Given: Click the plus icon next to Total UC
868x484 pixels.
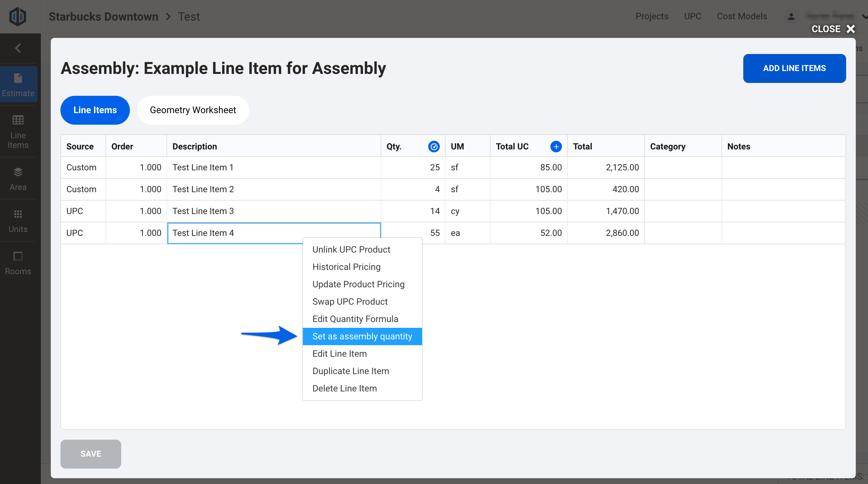Looking at the screenshot, I should pos(556,147).
